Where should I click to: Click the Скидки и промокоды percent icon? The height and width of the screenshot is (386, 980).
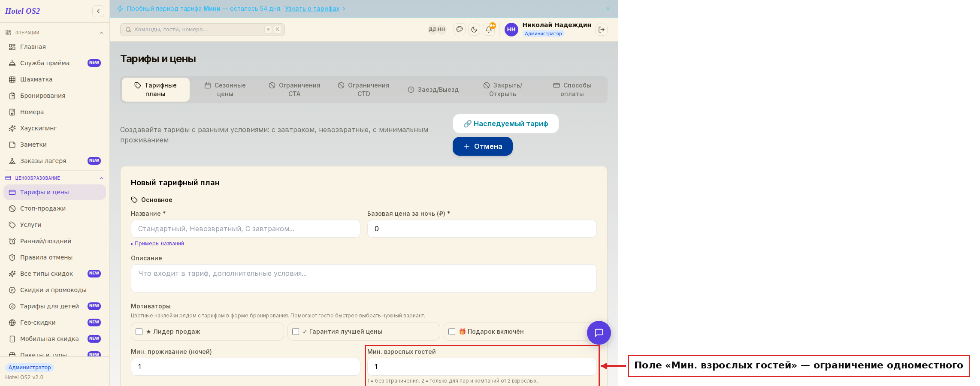click(x=12, y=290)
